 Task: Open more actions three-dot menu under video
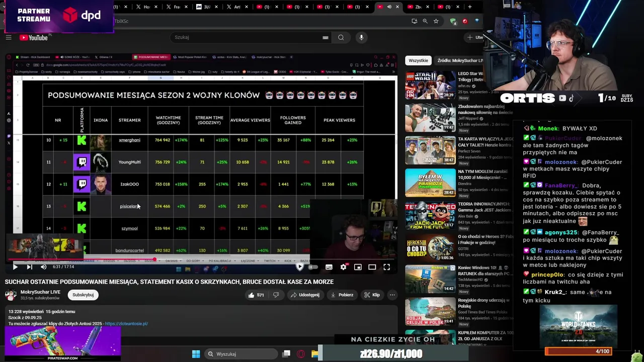tap(392, 295)
